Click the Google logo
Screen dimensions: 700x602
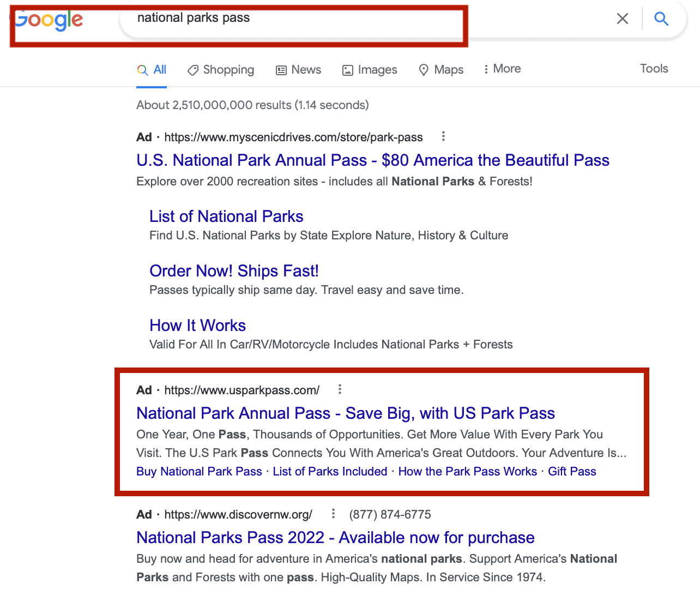[49, 21]
